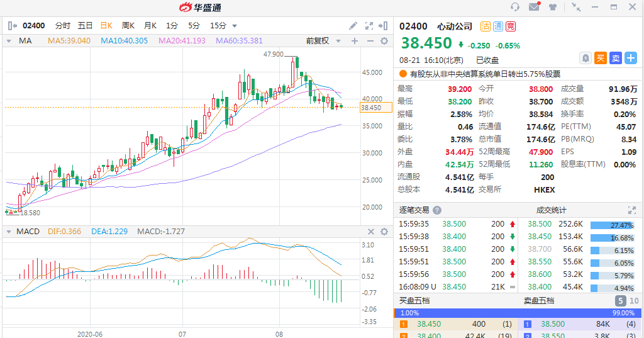Viewport: 644px width, 338px height.
Task: Click bid level 1 price 38.450
Action: [x=429, y=324]
